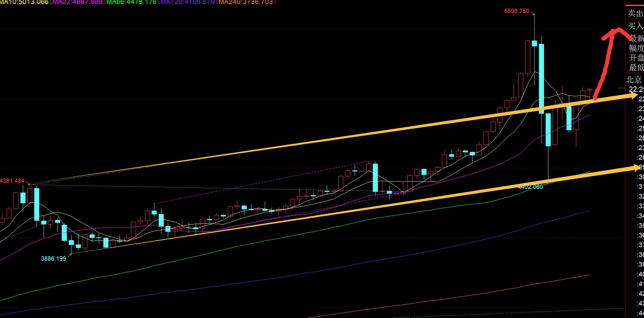Click the 北京 time header
Image resolution: width=644 pixels, height=318 pixels.
click(x=634, y=79)
